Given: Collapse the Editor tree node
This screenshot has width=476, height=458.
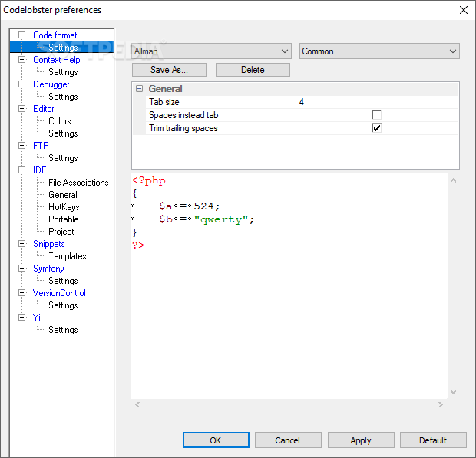Looking at the screenshot, I should tap(21, 109).
